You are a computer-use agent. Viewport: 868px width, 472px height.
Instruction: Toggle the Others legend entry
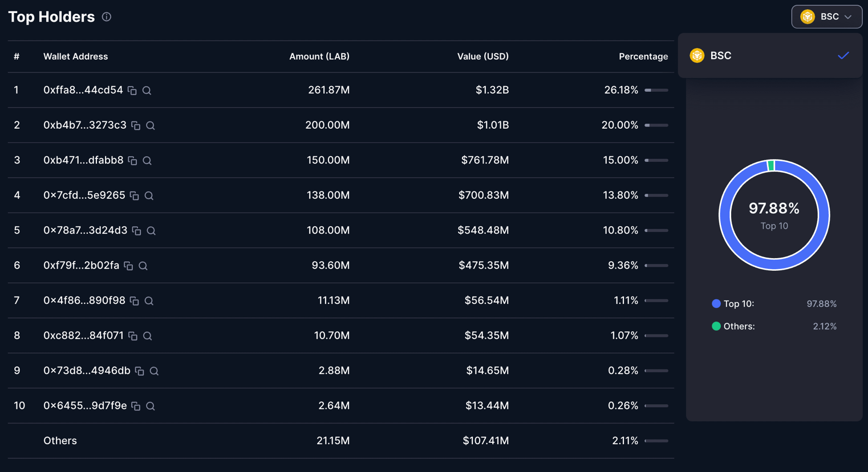click(x=733, y=327)
